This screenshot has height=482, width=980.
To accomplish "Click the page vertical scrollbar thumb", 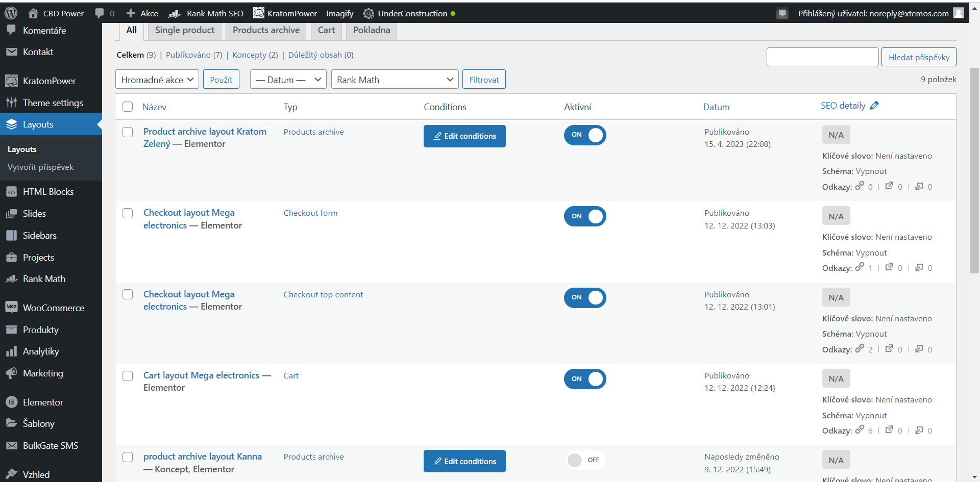I will click(x=974, y=171).
